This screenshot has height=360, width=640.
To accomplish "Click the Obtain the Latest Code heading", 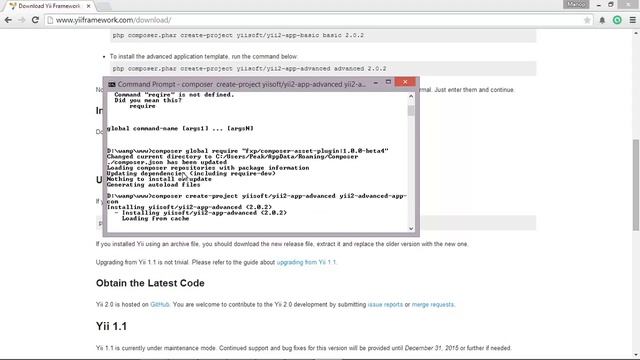I will pos(150,283).
